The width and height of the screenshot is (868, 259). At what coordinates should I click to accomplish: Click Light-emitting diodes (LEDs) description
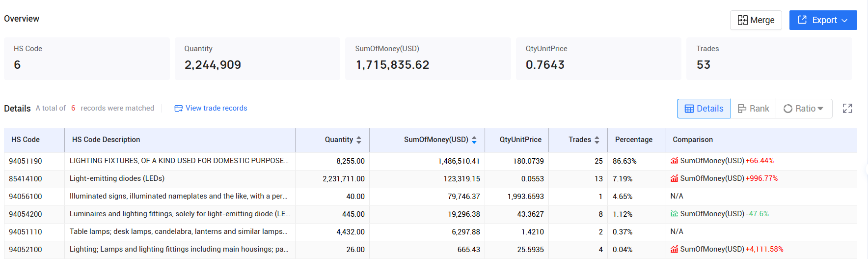117,178
